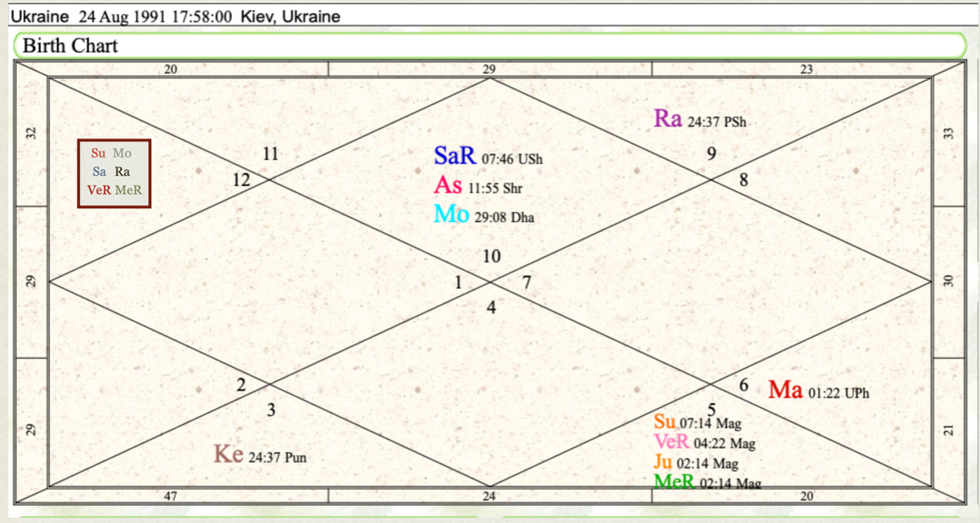Select Saturn retrograde 'SaR 07:46 USh'

click(488, 157)
